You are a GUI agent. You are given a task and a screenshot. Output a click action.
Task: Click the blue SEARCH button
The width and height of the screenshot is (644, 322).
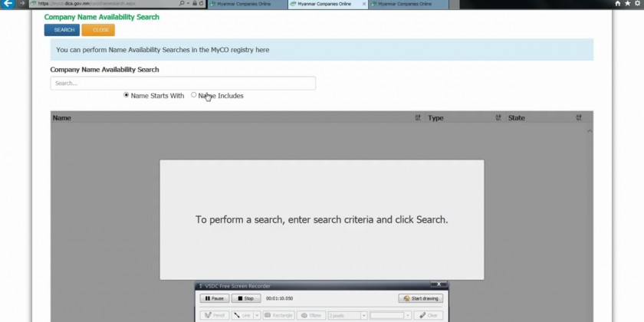[62, 30]
